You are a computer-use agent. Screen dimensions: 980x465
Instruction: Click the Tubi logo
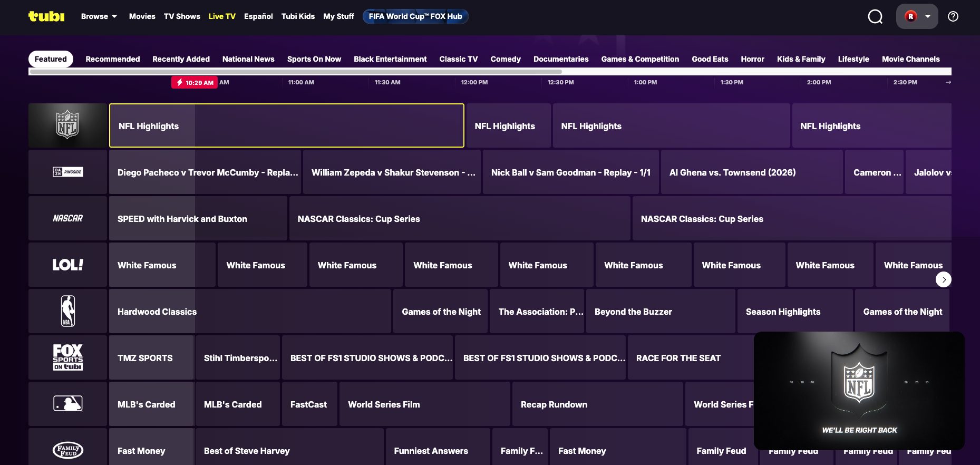point(46,16)
